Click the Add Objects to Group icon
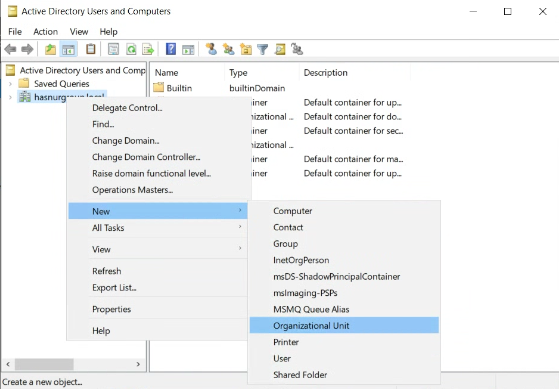This screenshot has width=559, height=389. (x=297, y=49)
